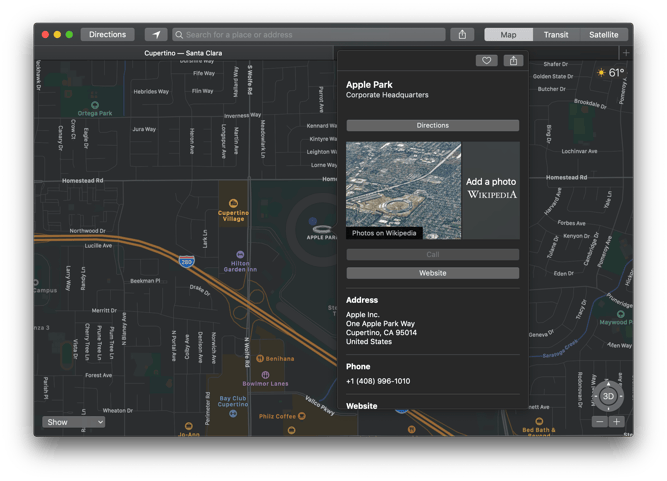Get Directions to Apple Park
The height and width of the screenshot is (481, 667).
tap(433, 125)
